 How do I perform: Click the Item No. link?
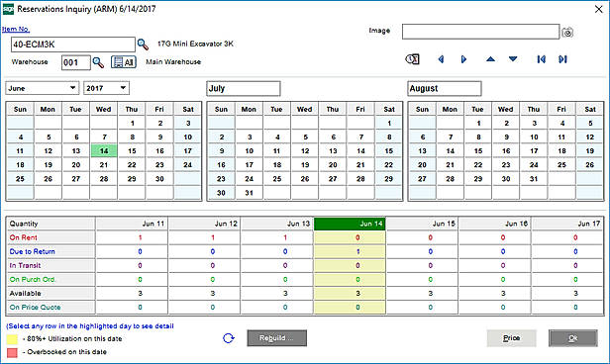point(16,29)
